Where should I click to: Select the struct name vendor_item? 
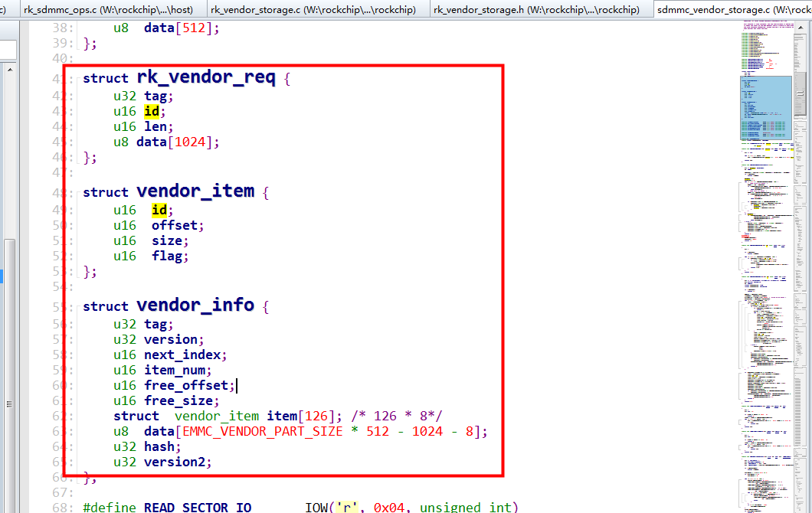click(x=197, y=191)
